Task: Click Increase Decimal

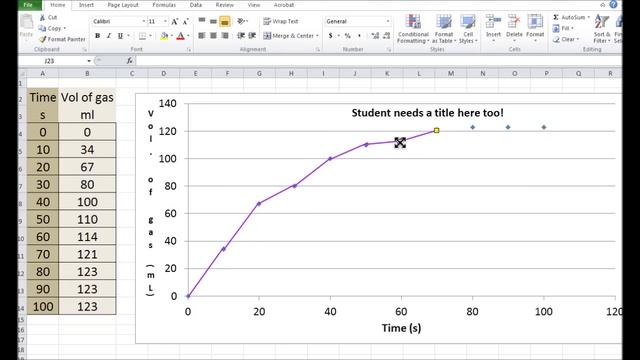Action: 375,36
